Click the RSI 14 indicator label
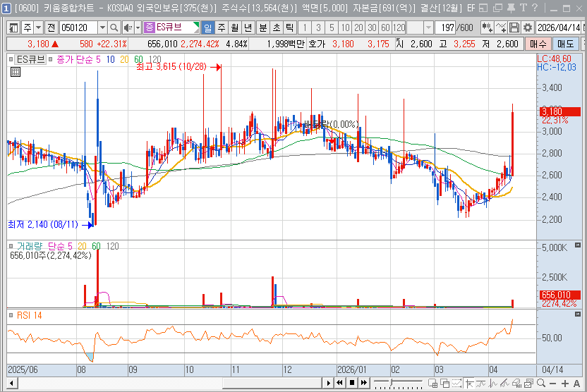Screen dimensions: 587x392 coord(29,315)
